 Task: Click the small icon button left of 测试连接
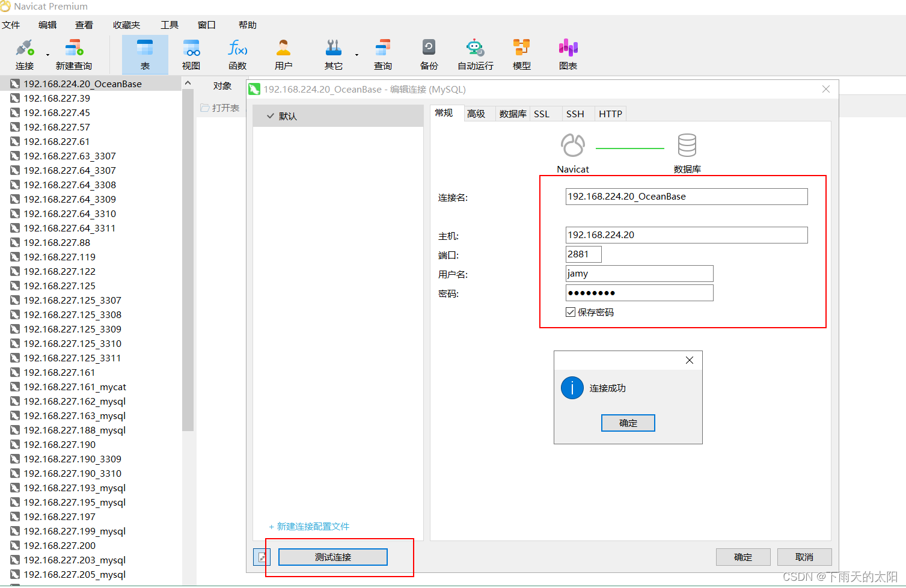[262, 557]
